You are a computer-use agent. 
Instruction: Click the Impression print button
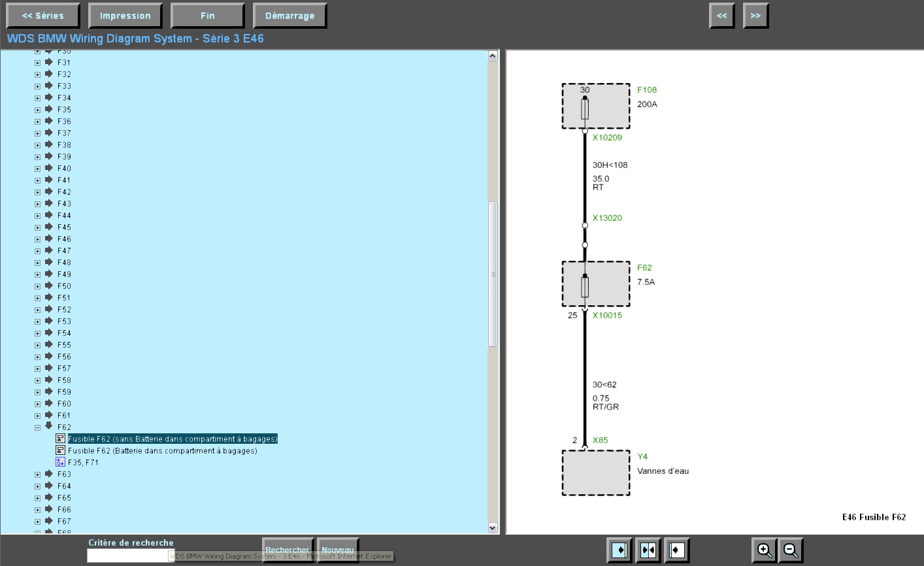pyautogui.click(x=125, y=16)
